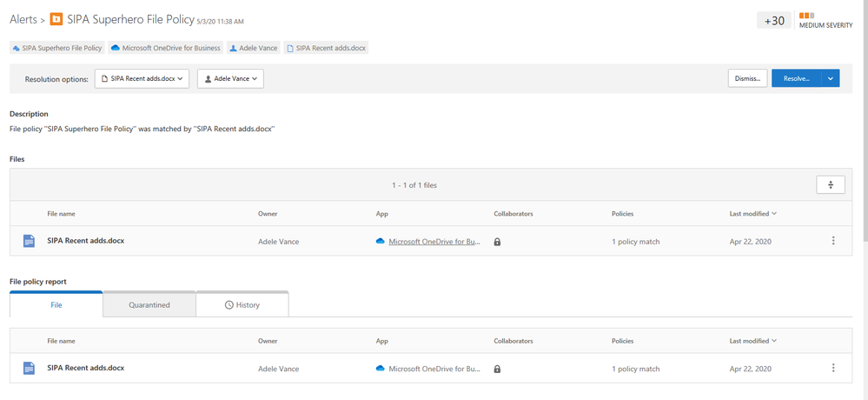This screenshot has height=400, width=868.
Task: Click SIPA Recent adds.docx file name in Files table
Action: click(x=86, y=241)
